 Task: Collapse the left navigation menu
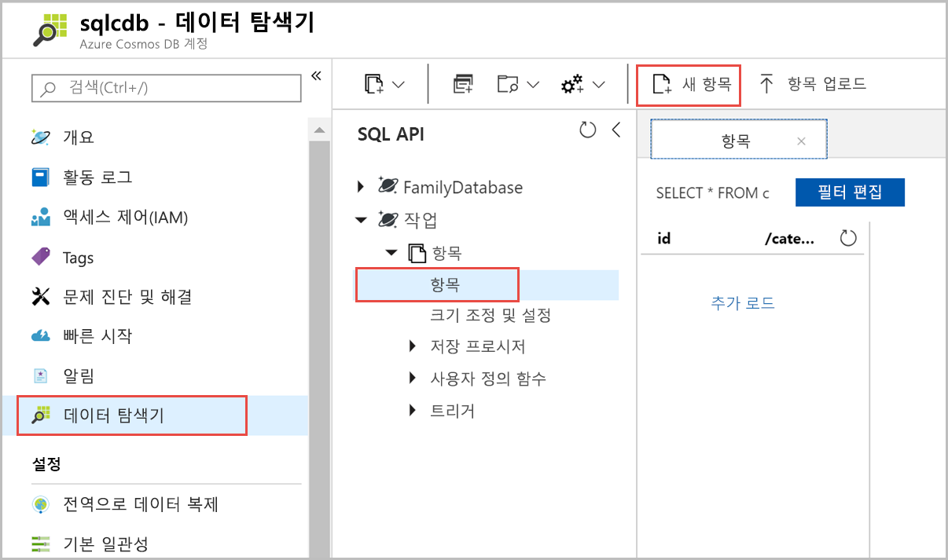(316, 75)
